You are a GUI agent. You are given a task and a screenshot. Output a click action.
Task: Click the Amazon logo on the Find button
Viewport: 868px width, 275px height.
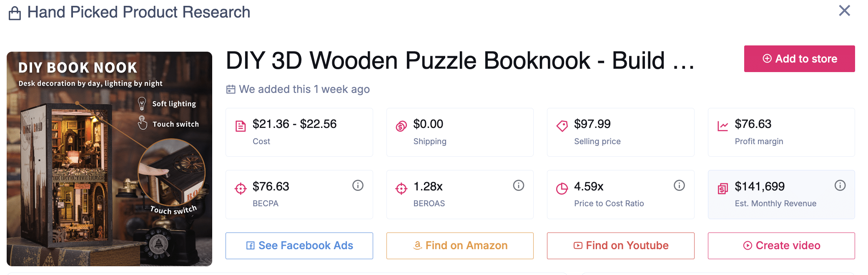pos(417,245)
